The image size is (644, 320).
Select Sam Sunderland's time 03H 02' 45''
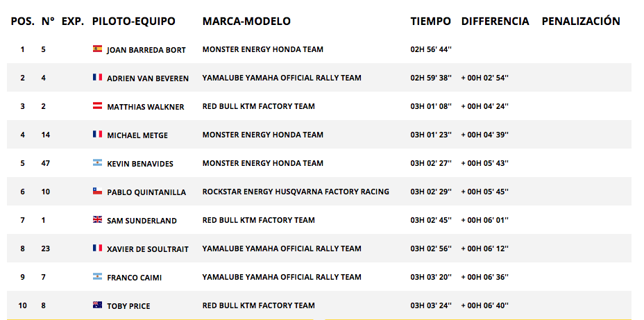click(x=431, y=220)
